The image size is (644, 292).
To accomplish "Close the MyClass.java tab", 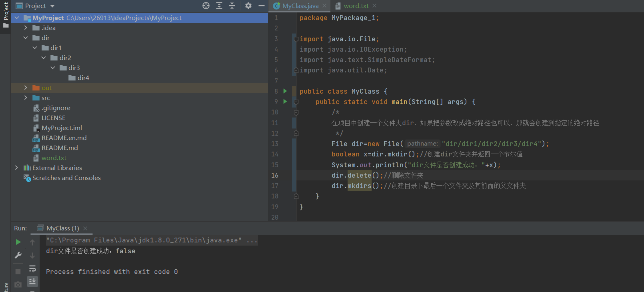I will point(324,6).
